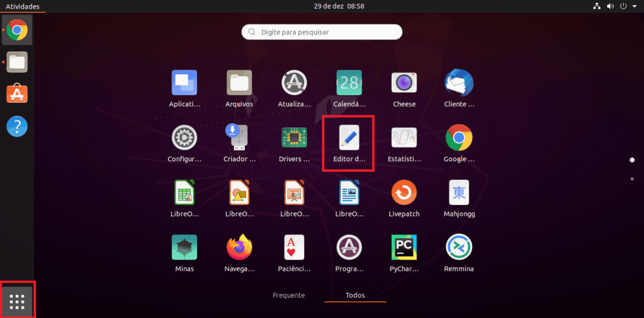This screenshot has height=318, width=644.
Task: Click the volume speaker icon in top bar
Action: [610, 6]
